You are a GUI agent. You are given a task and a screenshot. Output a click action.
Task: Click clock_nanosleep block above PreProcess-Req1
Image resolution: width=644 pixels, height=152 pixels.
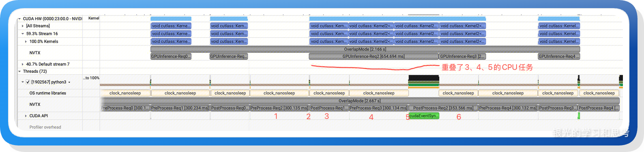(180, 93)
